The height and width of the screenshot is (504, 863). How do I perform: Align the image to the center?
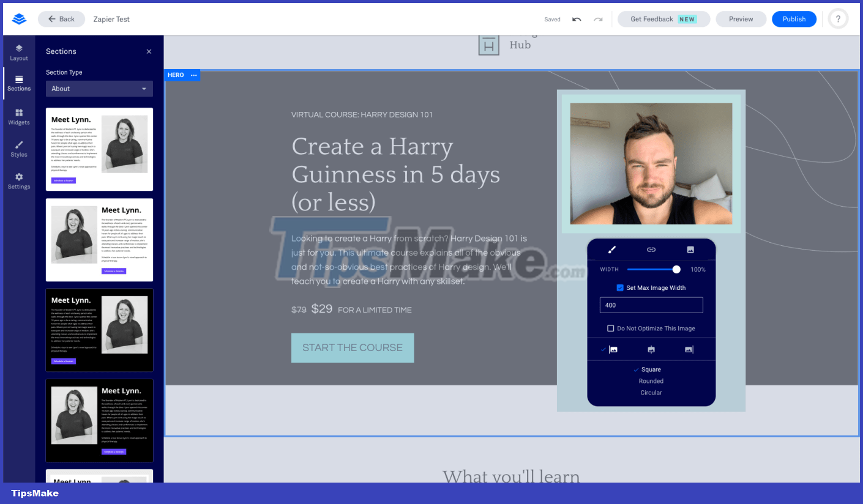[651, 349]
